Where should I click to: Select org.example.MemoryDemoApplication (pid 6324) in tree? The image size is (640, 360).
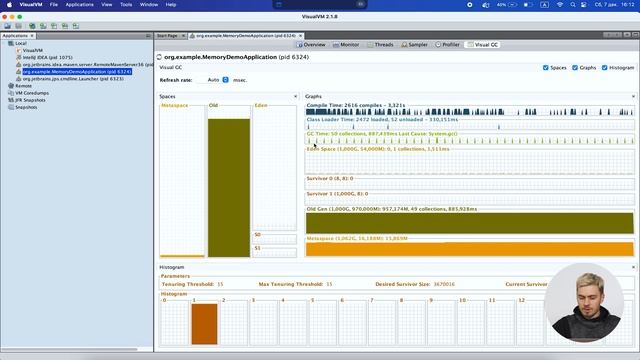point(77,72)
